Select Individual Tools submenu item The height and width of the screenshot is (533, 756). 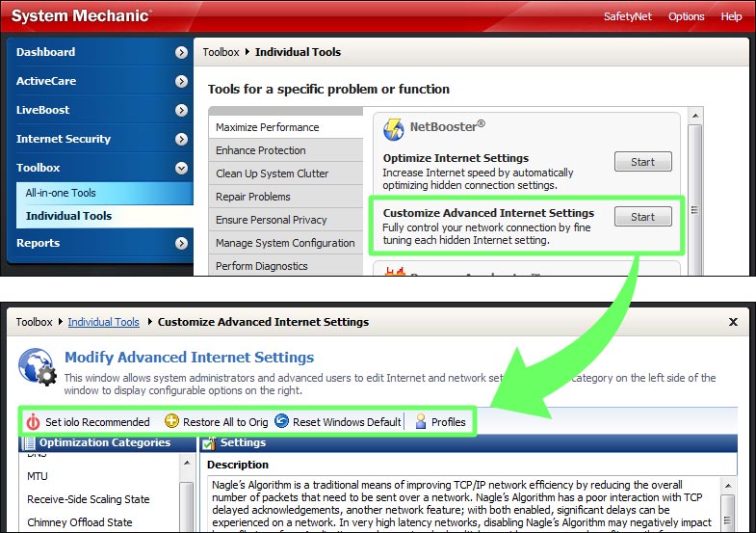pyautogui.click(x=105, y=216)
